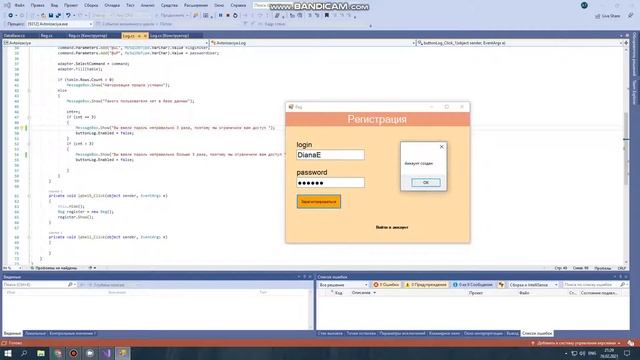Close the account created message box
This screenshot has width=640, height=360.
[441, 147]
